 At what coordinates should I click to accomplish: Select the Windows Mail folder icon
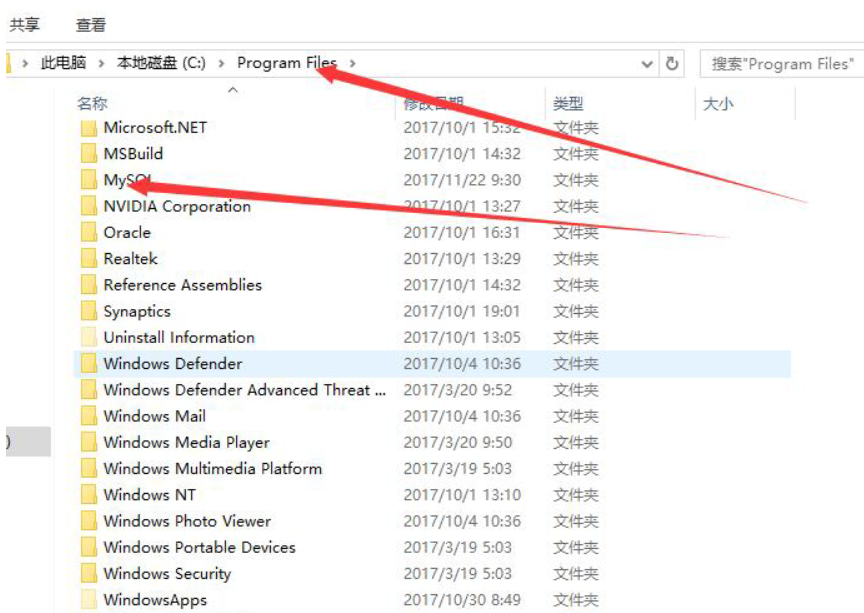tap(89, 416)
